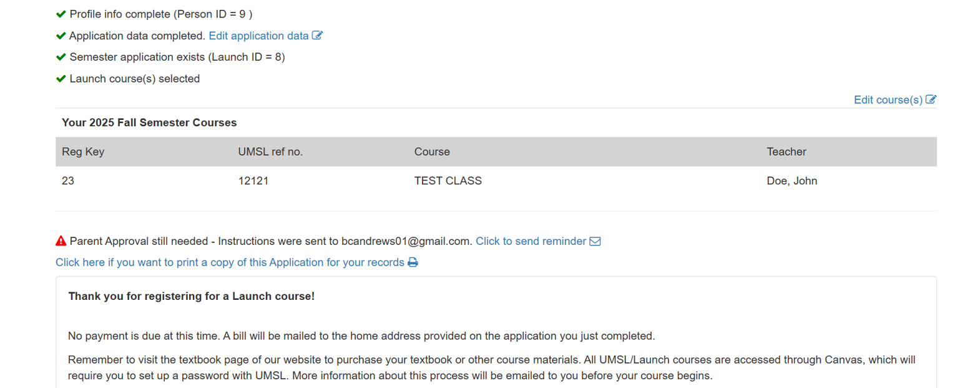Click the teacher name Doe, John
This screenshot has width=980, height=388.
click(x=792, y=181)
